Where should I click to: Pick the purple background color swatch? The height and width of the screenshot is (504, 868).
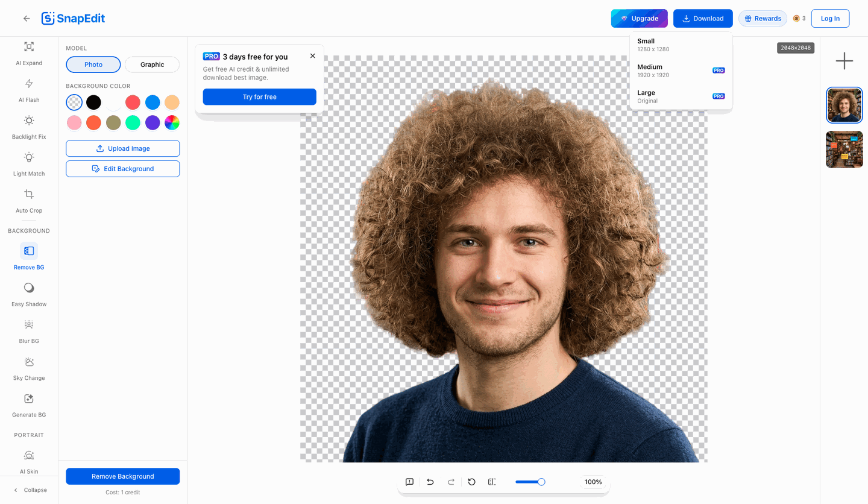click(x=153, y=123)
